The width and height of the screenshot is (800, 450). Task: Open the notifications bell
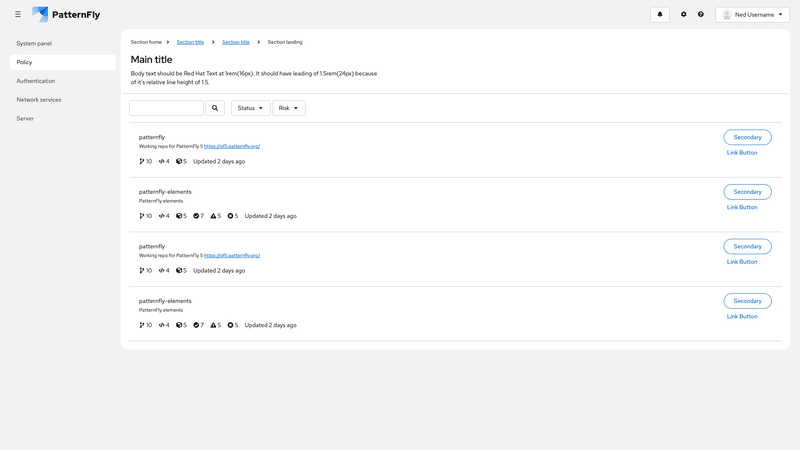[x=659, y=15]
